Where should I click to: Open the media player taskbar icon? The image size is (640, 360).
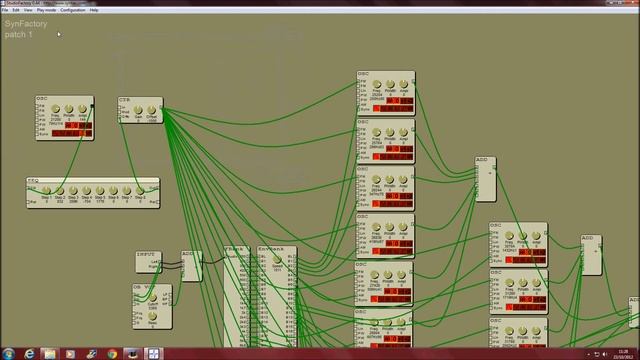(x=70, y=354)
